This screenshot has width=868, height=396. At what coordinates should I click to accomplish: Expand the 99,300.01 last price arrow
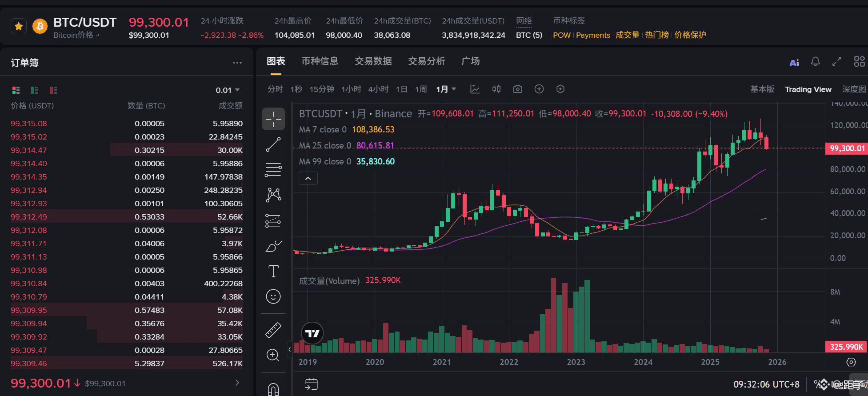237,383
